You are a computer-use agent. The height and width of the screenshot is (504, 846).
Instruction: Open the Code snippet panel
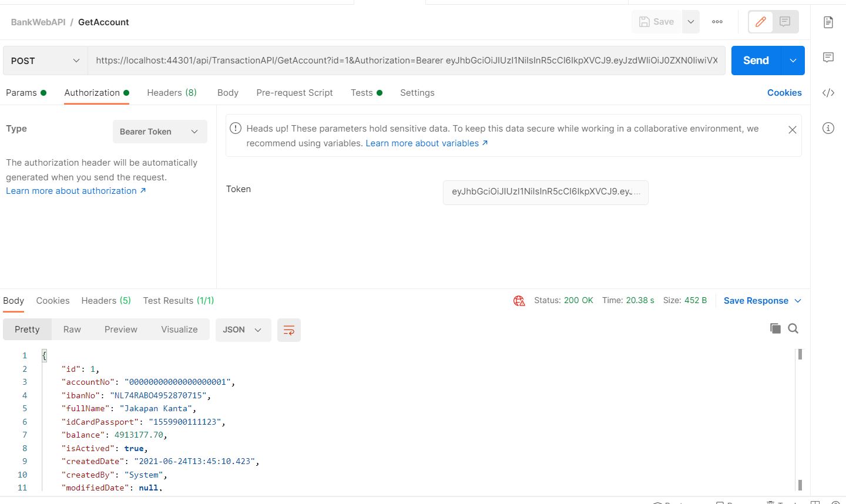click(x=828, y=92)
